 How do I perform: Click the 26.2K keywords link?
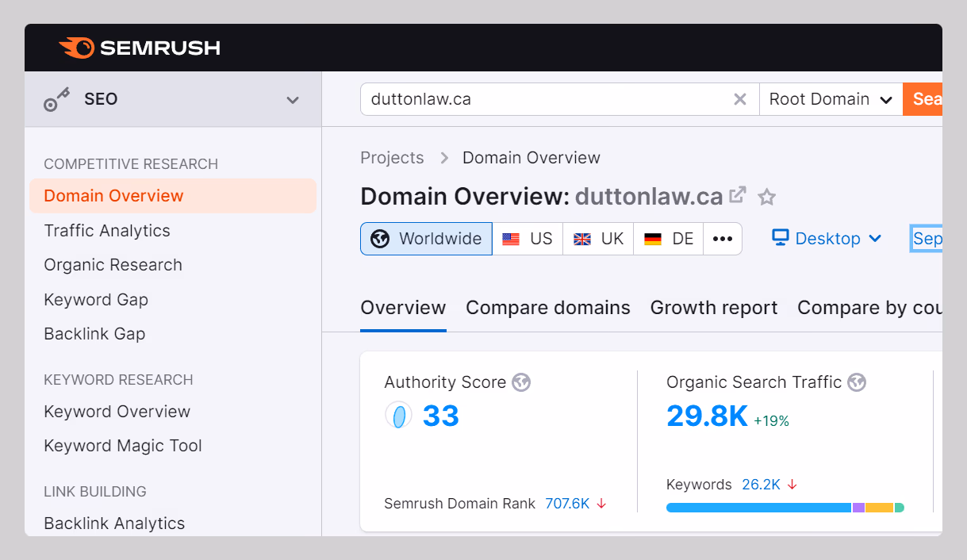pos(761,485)
